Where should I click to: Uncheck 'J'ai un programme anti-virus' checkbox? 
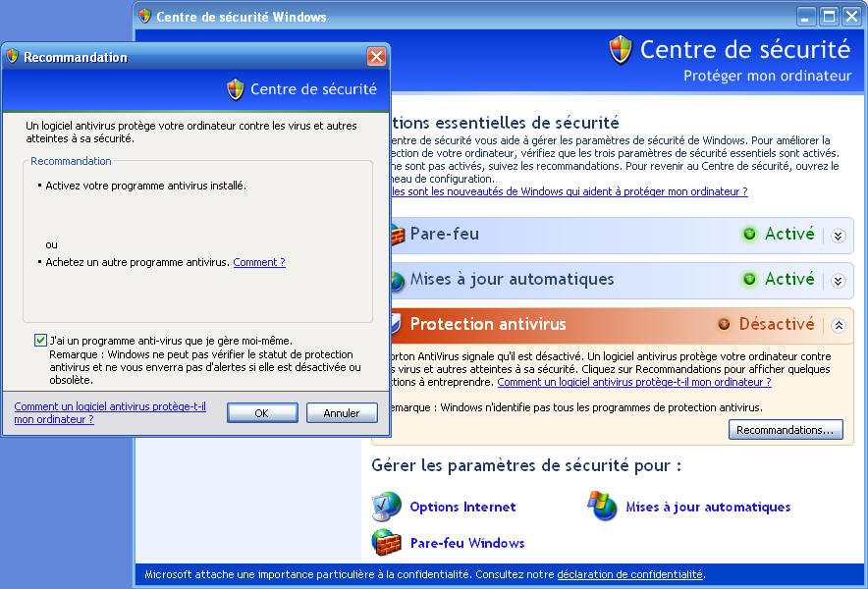pyautogui.click(x=40, y=341)
